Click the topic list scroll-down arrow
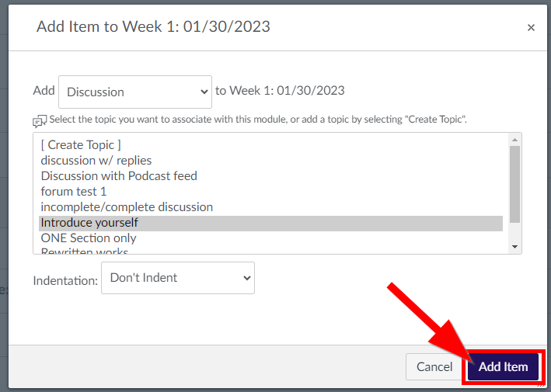The height and width of the screenshot is (392, 551). [514, 247]
